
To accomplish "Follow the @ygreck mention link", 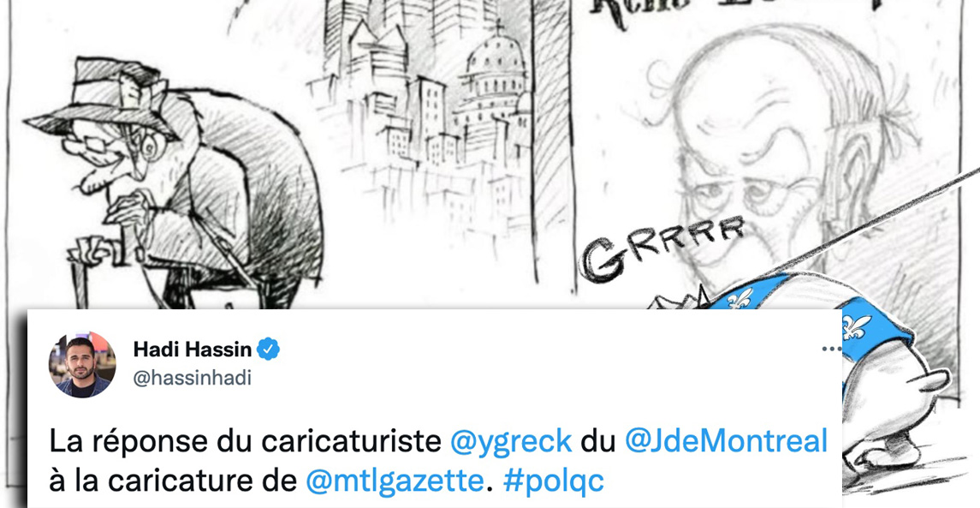I will [511, 442].
